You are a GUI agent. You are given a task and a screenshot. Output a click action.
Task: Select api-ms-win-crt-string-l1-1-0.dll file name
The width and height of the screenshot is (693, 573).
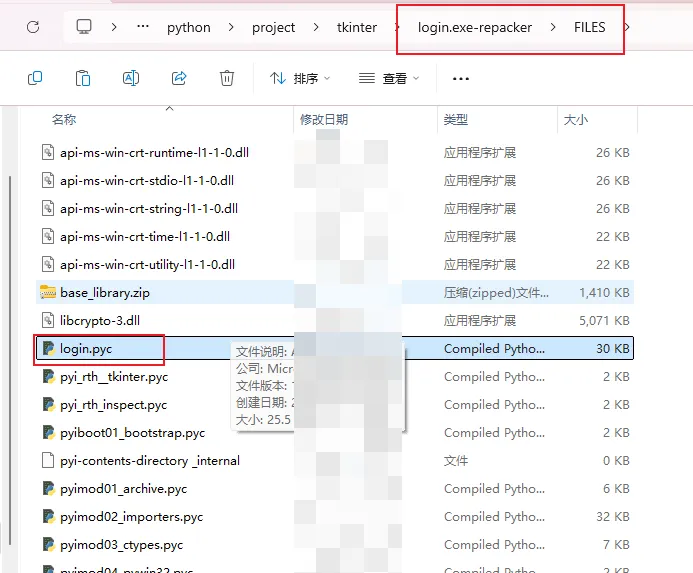click(x=149, y=209)
